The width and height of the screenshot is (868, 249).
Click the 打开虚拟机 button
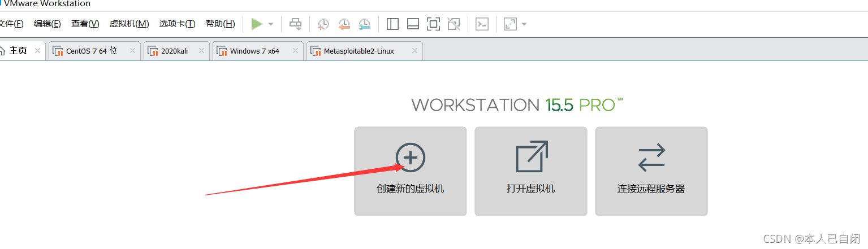coord(531,171)
